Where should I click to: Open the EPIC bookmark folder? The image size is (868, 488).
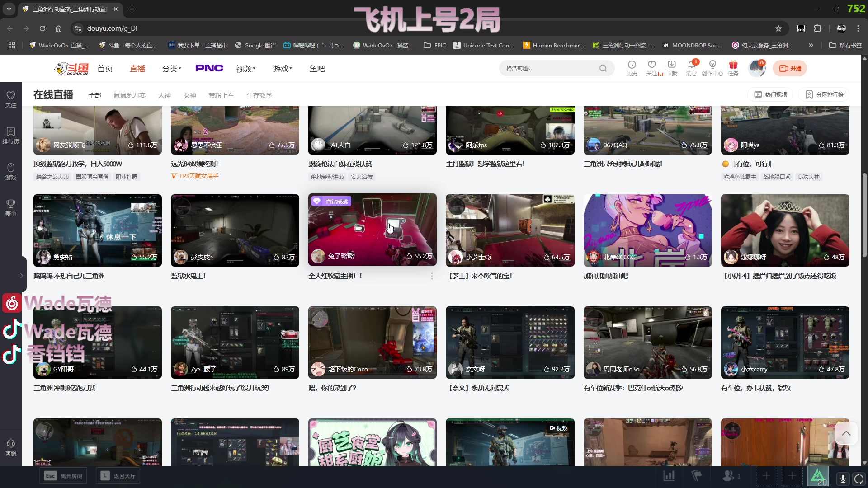435,45
